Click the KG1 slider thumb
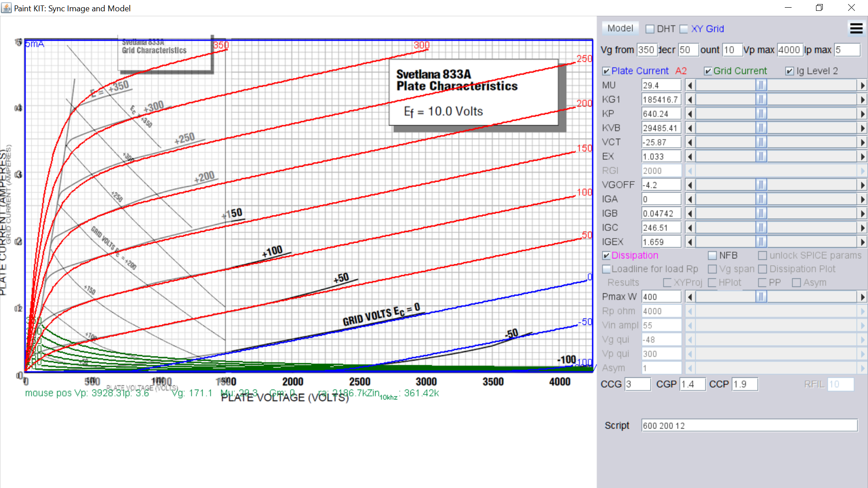This screenshot has width=868, height=488. (761, 99)
